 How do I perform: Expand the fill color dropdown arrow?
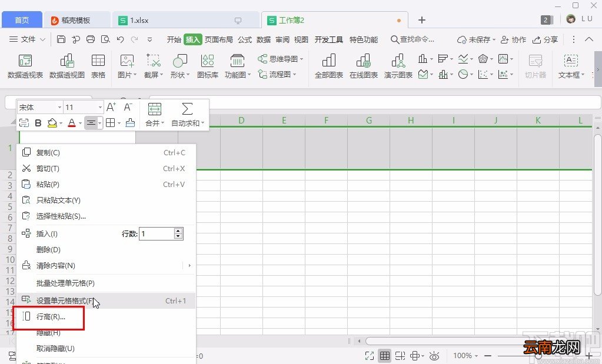[61, 123]
